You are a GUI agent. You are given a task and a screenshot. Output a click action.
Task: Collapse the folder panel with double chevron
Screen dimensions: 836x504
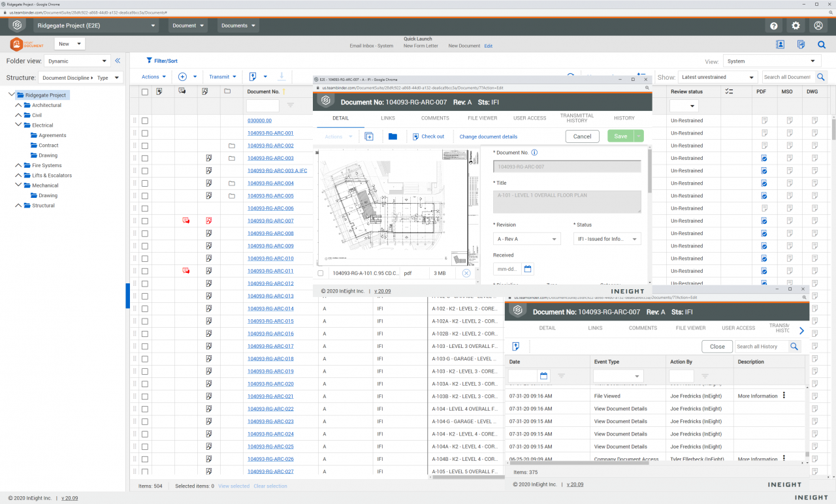coord(118,61)
